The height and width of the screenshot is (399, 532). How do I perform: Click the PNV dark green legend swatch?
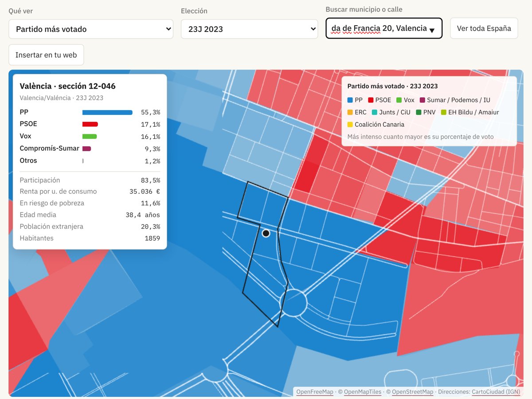[418, 112]
